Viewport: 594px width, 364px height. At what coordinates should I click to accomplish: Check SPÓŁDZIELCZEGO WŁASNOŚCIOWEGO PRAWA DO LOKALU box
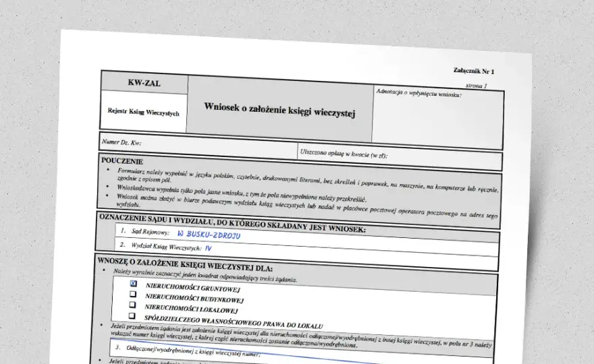pos(132,315)
